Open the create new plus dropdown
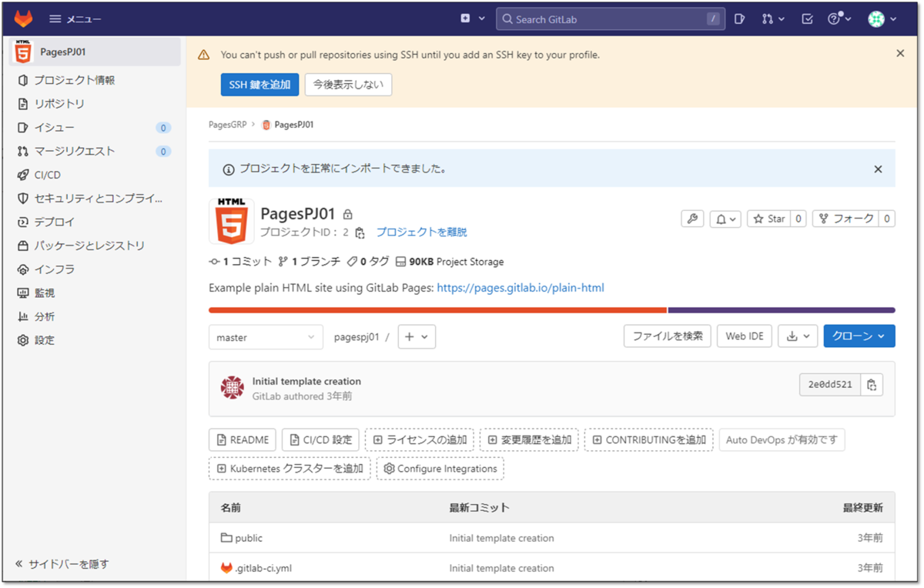The height and width of the screenshot is (588, 924). [473, 19]
